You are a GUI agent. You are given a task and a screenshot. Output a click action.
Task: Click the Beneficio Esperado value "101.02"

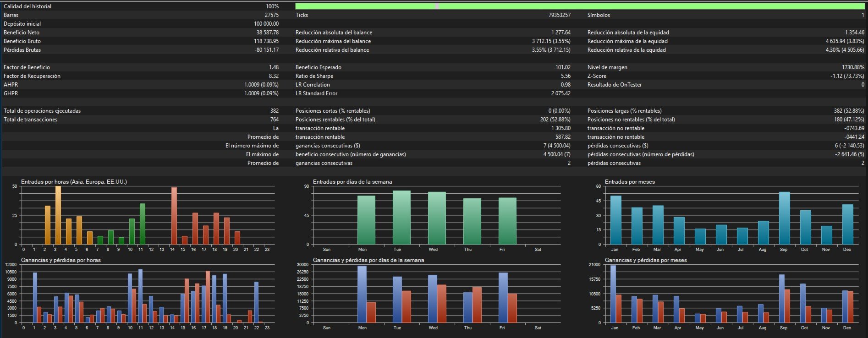(x=563, y=67)
